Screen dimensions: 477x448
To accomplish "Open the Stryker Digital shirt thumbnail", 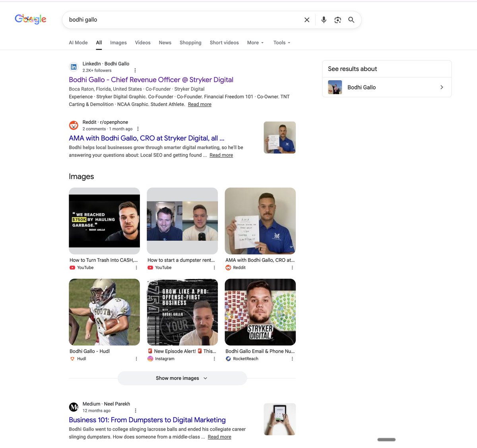I will 260,312.
